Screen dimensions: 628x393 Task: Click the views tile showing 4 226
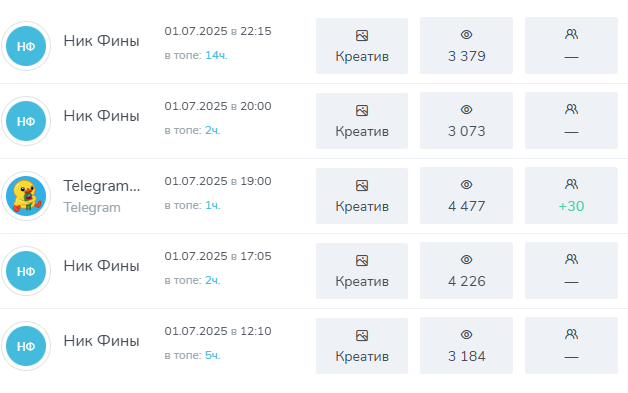coord(466,270)
